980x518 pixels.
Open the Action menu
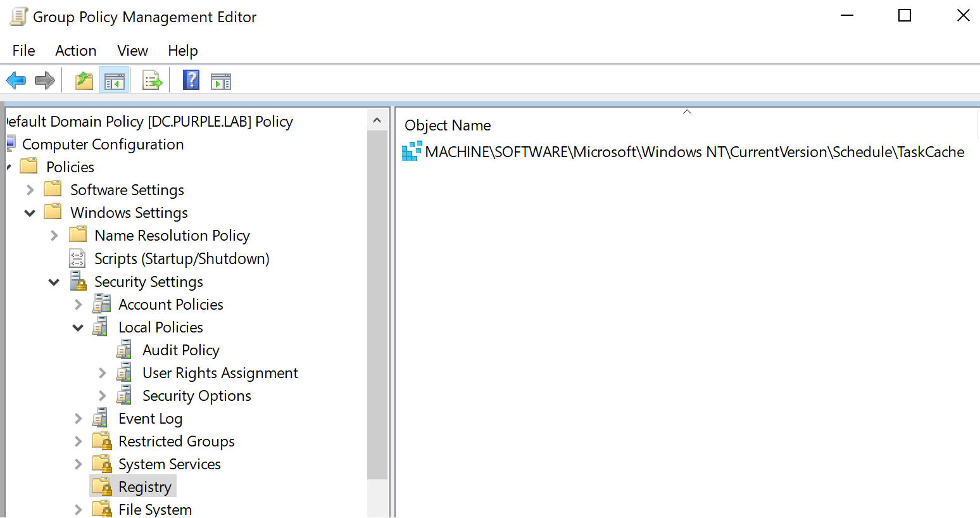point(75,51)
